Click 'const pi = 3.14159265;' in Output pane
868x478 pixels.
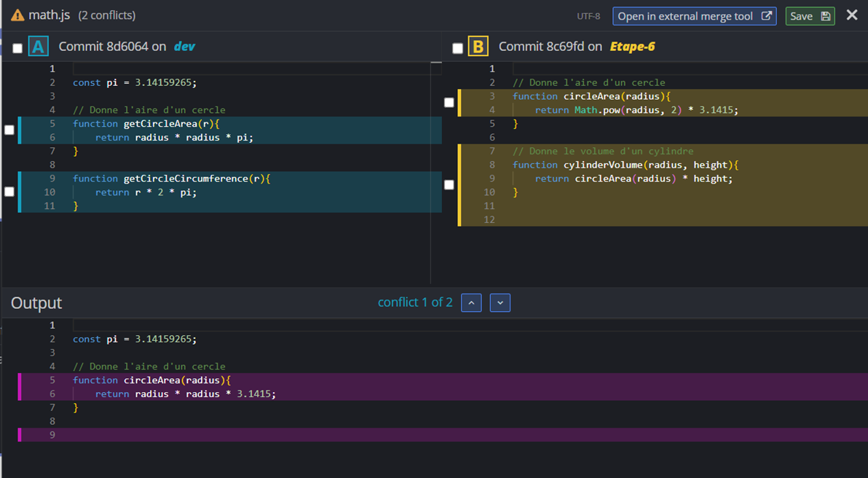pos(135,339)
